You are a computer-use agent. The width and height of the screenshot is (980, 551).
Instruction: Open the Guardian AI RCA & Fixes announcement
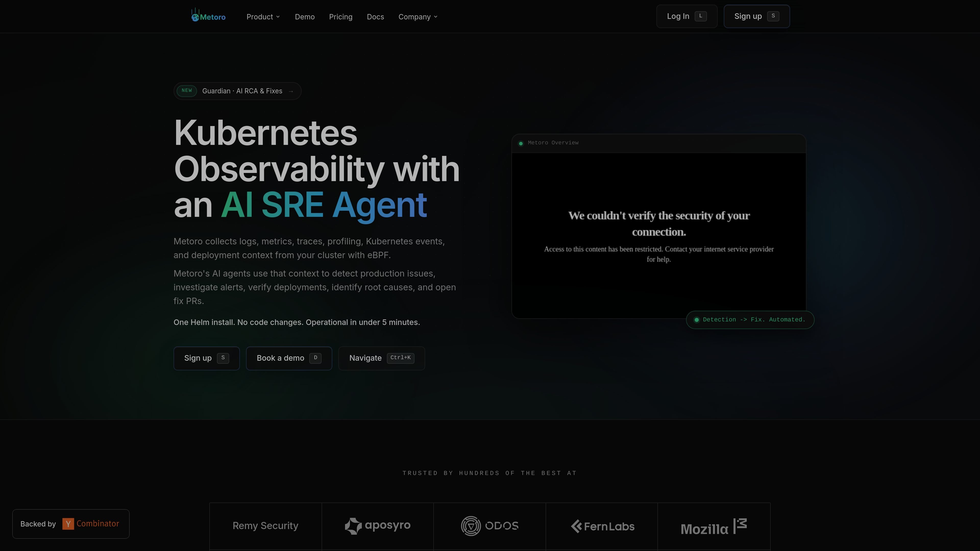pos(237,91)
